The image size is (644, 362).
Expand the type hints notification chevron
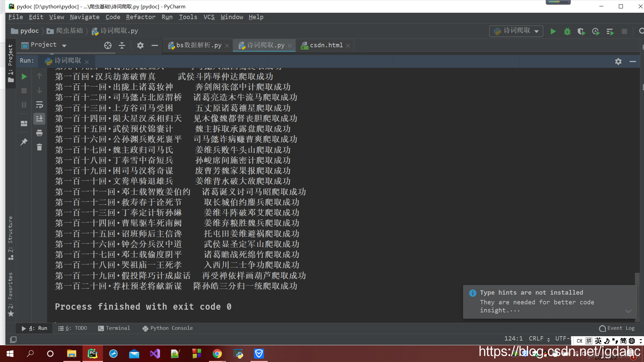tap(628, 311)
